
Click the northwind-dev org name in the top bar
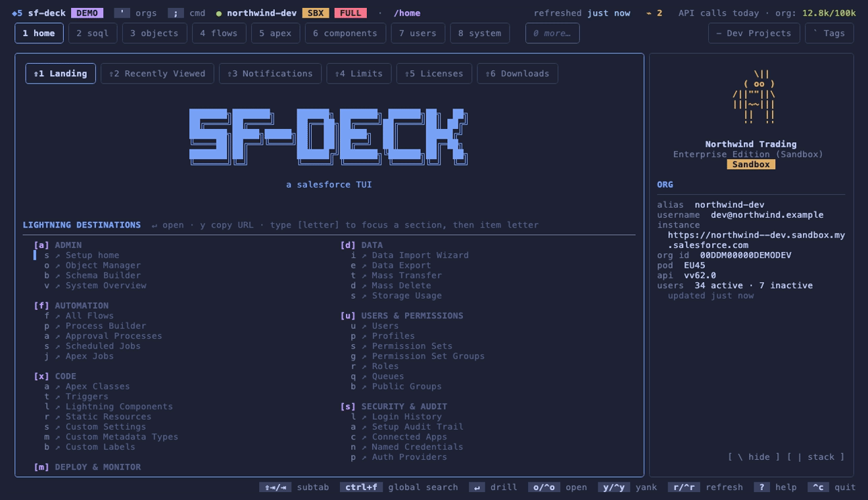coord(262,13)
